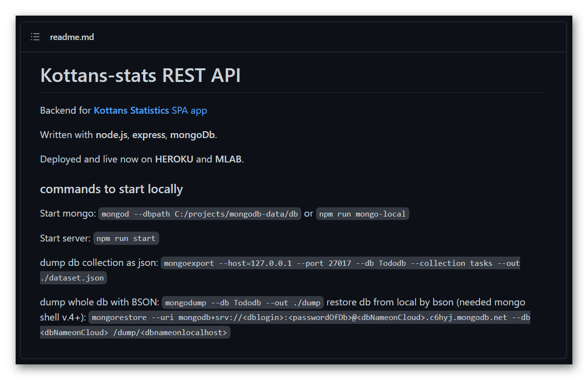This screenshot has height=380, width=588.
Task: Click the Backend for text
Action: [x=65, y=110]
